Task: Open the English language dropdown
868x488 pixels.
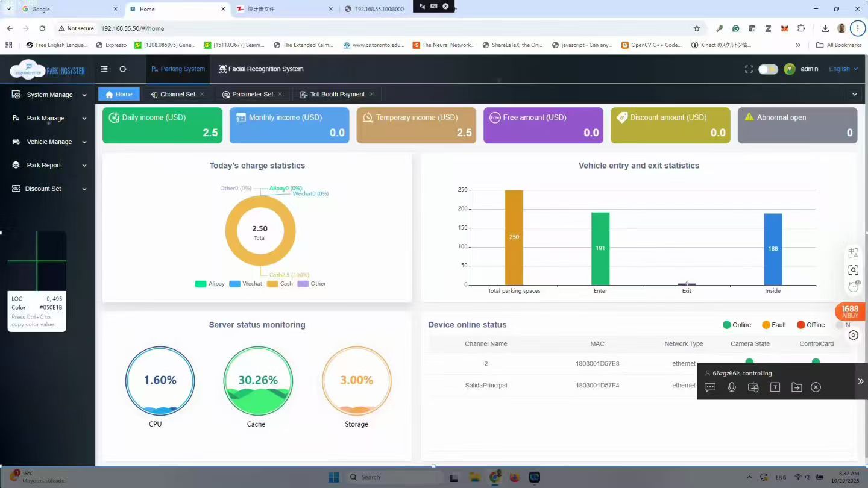Action: (843, 69)
